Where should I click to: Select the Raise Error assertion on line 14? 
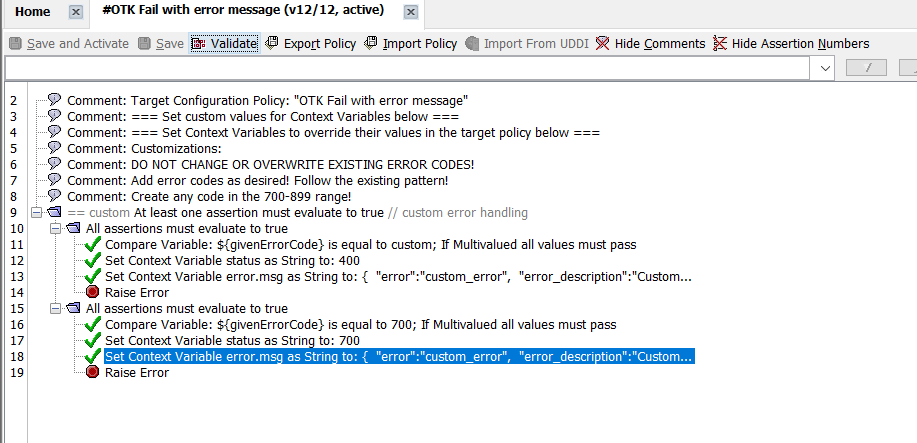[137, 292]
